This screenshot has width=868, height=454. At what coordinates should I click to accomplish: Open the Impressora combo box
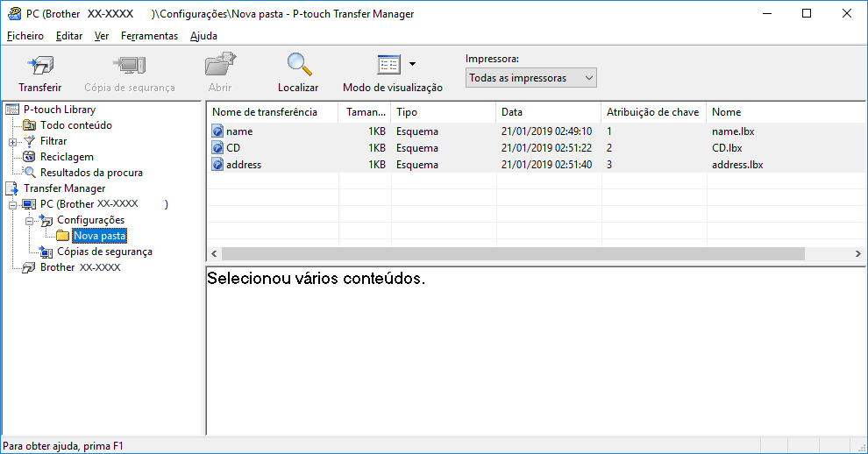(530, 78)
